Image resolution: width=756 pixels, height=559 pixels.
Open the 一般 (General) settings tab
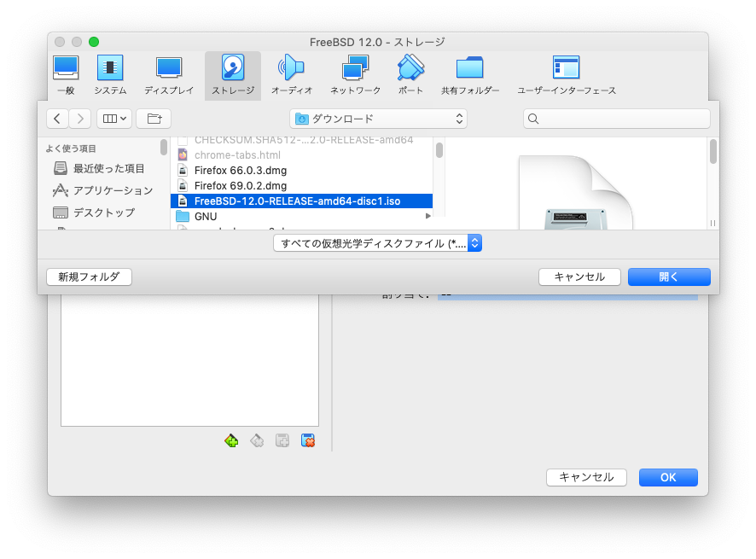pos(66,75)
